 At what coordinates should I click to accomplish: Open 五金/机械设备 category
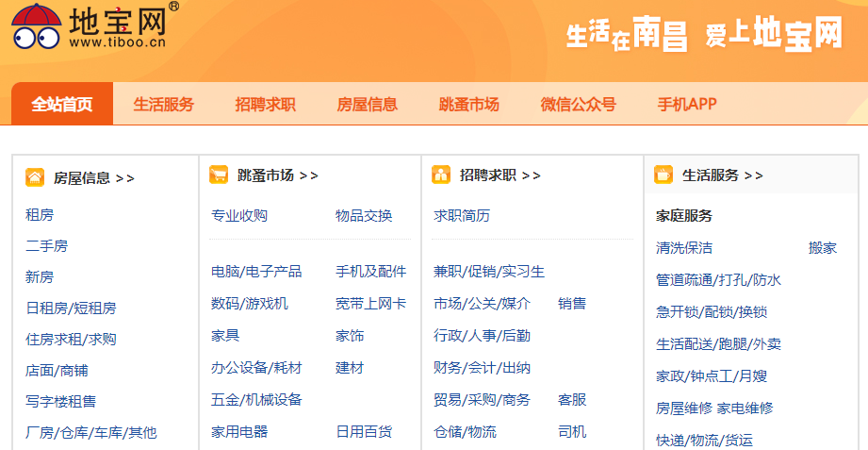(256, 400)
